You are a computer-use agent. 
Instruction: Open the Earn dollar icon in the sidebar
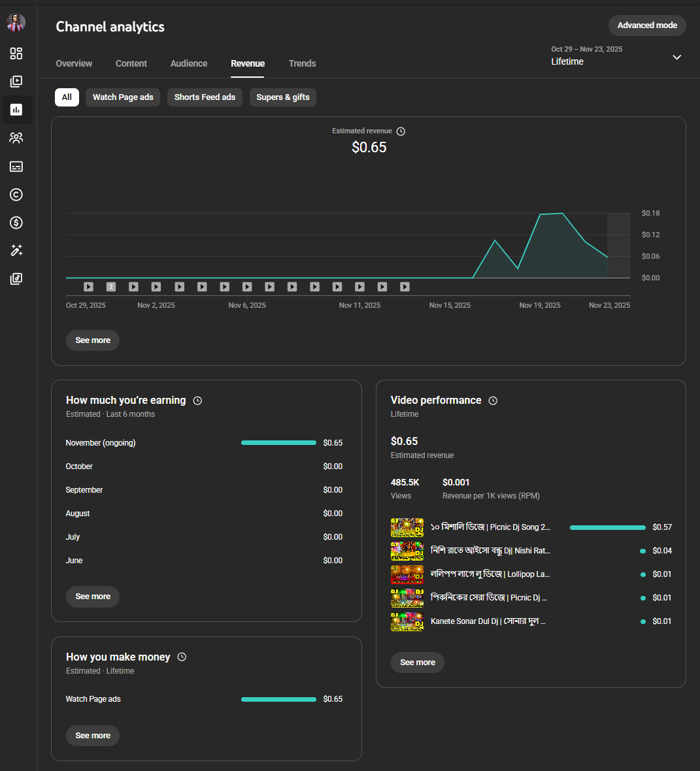[16, 223]
